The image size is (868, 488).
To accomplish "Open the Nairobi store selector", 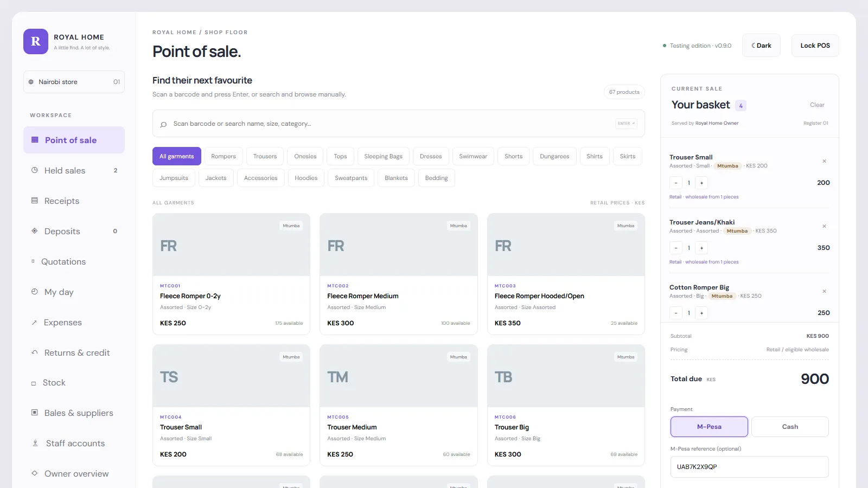I will pyautogui.click(x=74, y=82).
